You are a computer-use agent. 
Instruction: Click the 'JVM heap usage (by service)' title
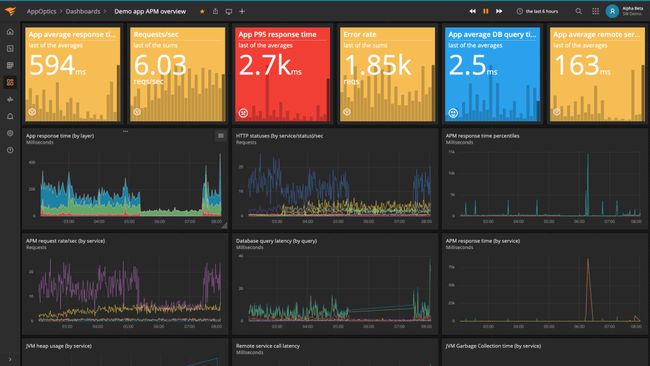click(59, 346)
